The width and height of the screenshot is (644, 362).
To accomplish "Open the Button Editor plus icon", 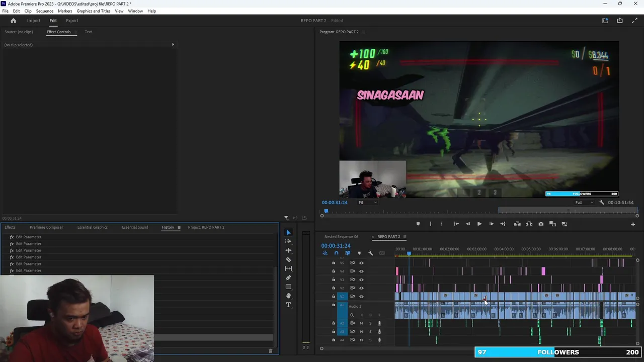I will tap(633, 224).
